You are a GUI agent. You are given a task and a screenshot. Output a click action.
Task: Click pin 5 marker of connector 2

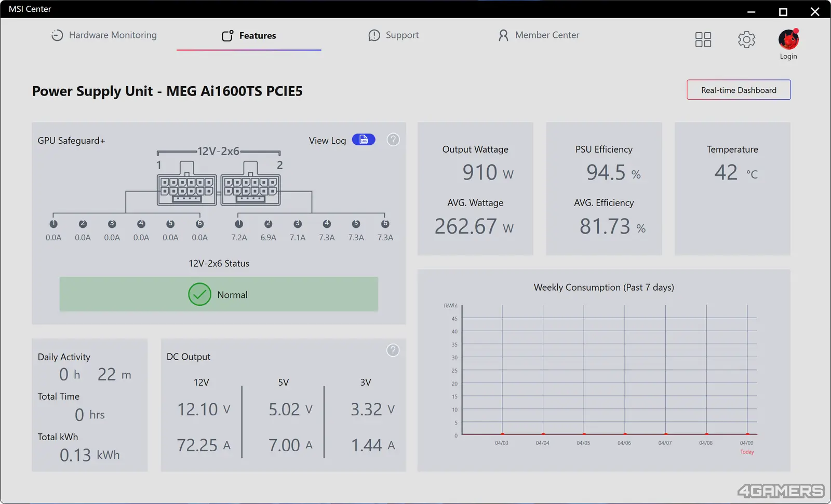coord(356,224)
